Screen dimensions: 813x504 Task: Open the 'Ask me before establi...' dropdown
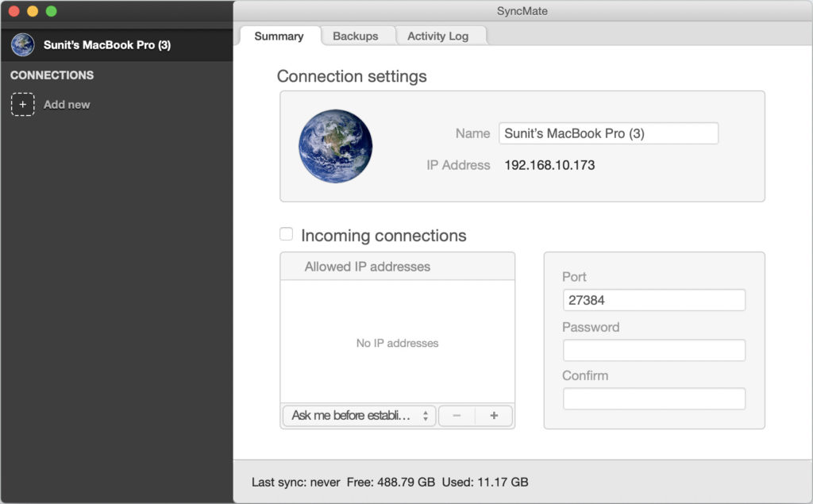pos(359,416)
